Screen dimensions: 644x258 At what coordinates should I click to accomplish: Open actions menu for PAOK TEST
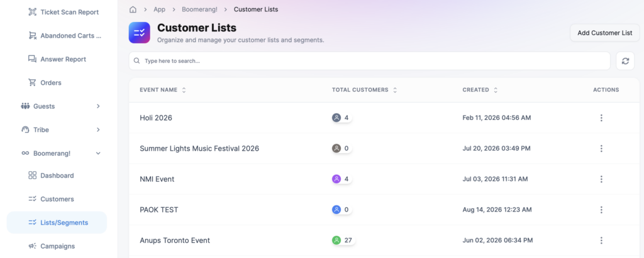pos(601,210)
